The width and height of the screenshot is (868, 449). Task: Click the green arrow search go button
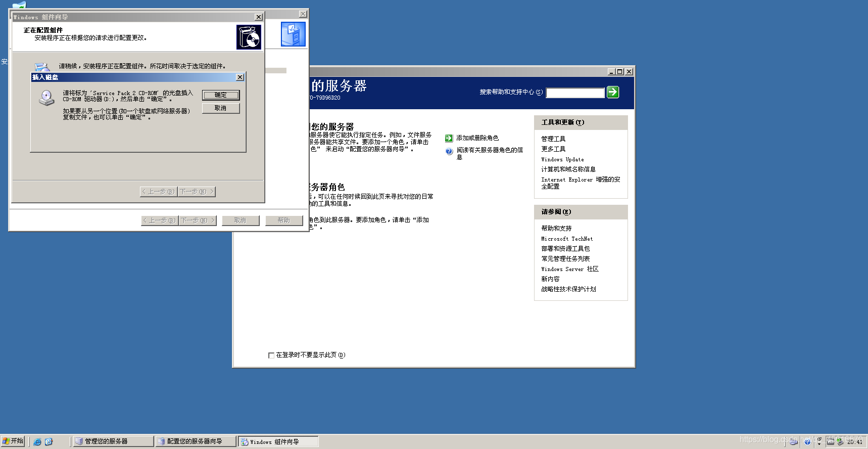click(x=613, y=92)
